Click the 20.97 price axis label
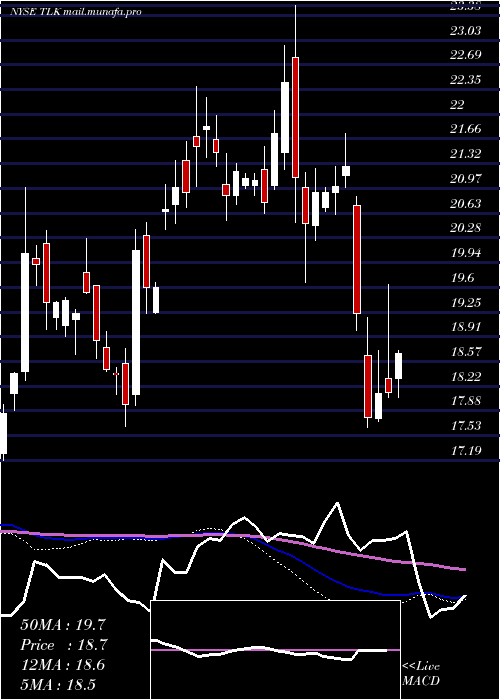The height and width of the screenshot is (700, 500). click(466, 179)
